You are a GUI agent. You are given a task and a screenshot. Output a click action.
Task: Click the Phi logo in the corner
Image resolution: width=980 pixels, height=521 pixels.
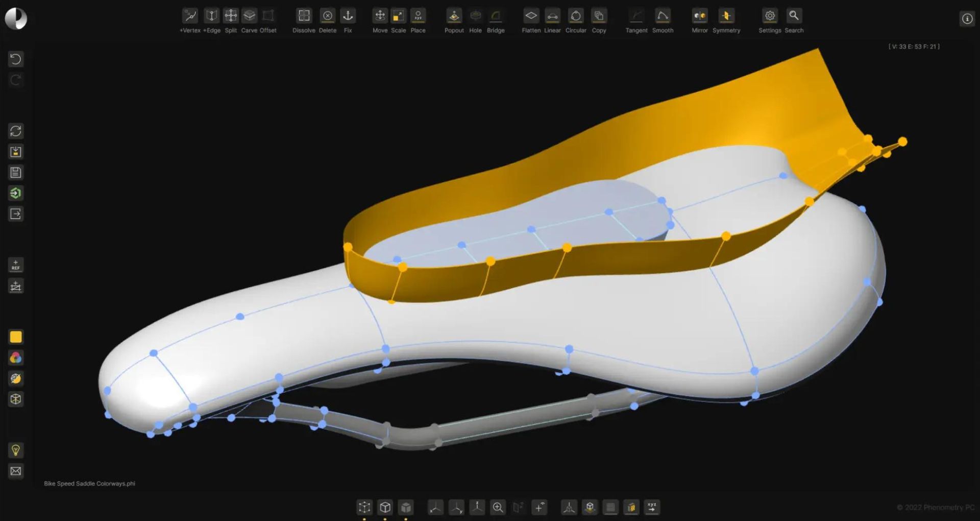(x=16, y=19)
